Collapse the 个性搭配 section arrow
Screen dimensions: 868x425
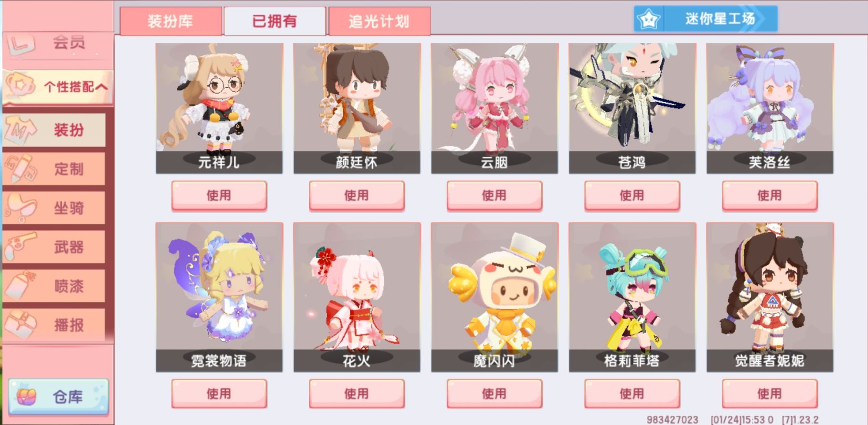(x=101, y=87)
